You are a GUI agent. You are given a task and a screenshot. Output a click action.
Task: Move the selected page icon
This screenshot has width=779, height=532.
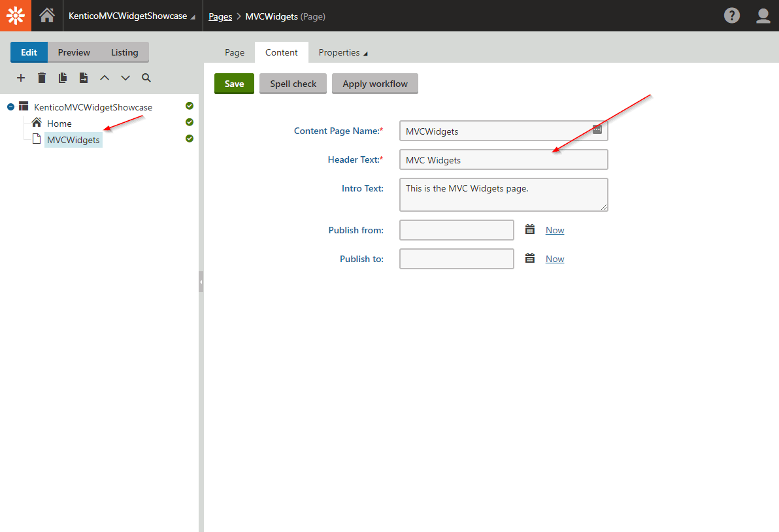click(84, 78)
